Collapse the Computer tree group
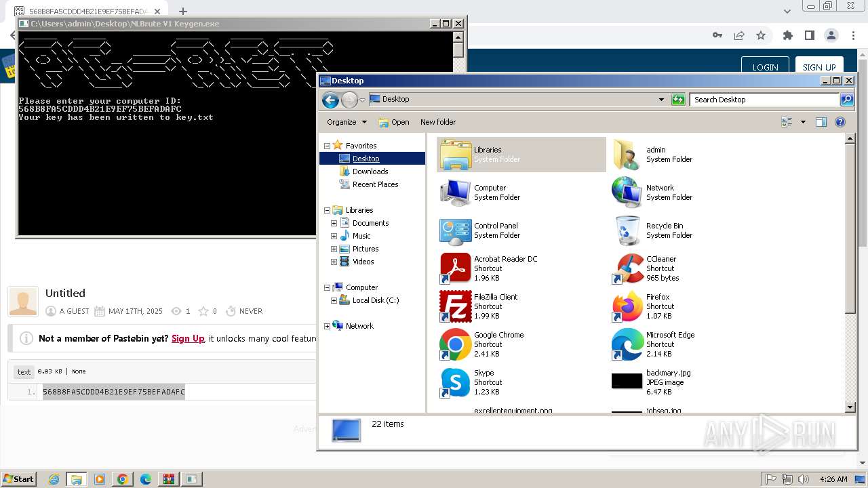This screenshot has width=868, height=488. [x=327, y=287]
